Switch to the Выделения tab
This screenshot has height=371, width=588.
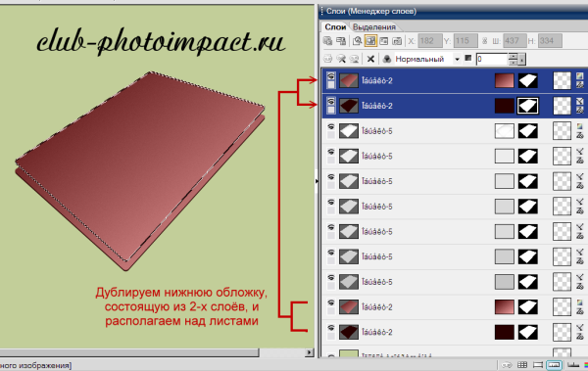pyautogui.click(x=374, y=27)
